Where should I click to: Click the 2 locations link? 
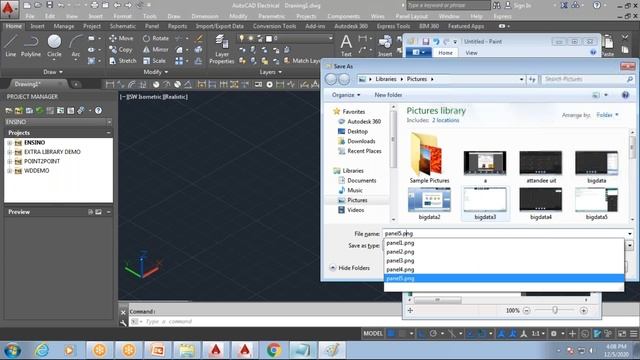pos(445,120)
